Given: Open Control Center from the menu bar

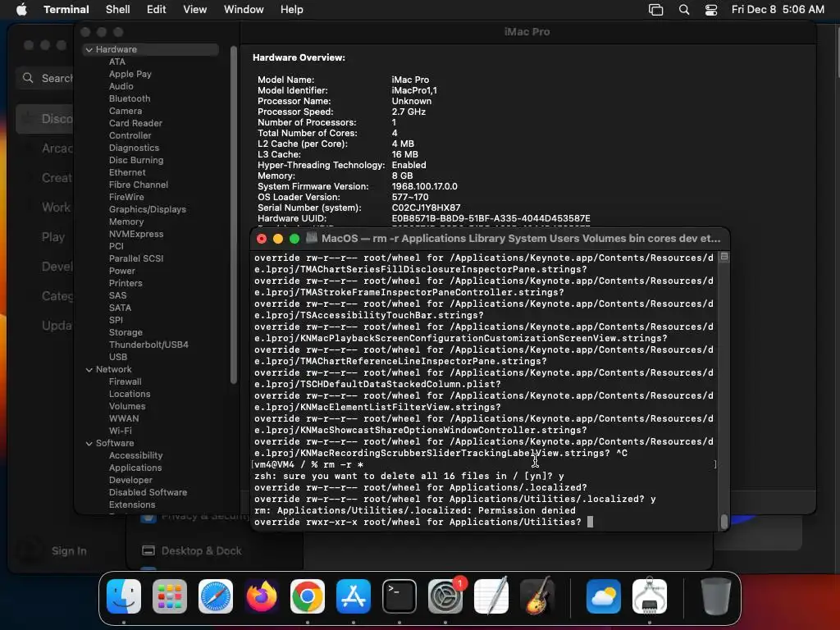Looking at the screenshot, I should (x=711, y=10).
